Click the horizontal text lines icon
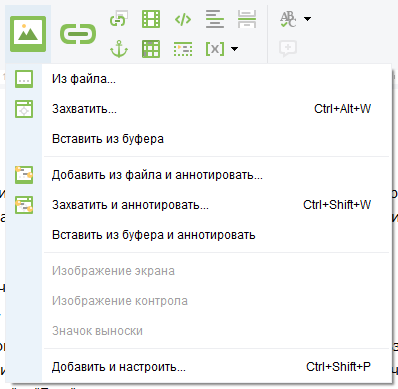The width and height of the screenshot is (398, 389). click(215, 19)
